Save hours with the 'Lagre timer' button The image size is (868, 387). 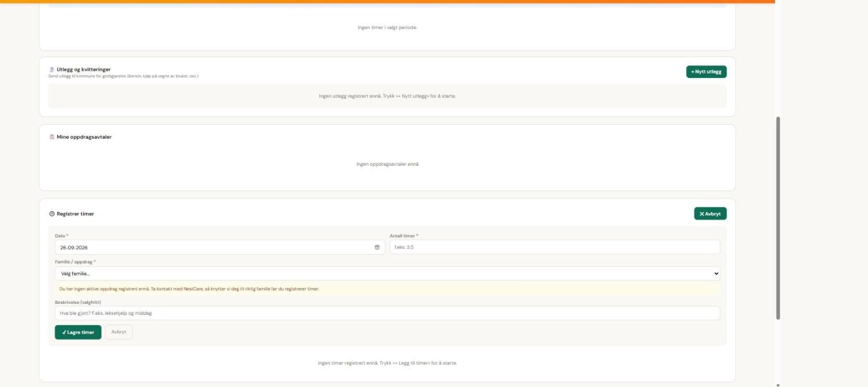78,332
